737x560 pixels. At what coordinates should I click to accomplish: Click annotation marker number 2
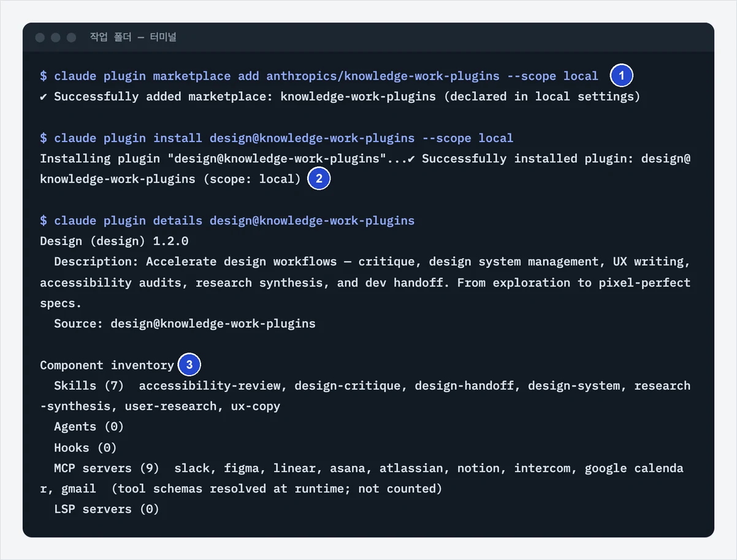point(319,179)
